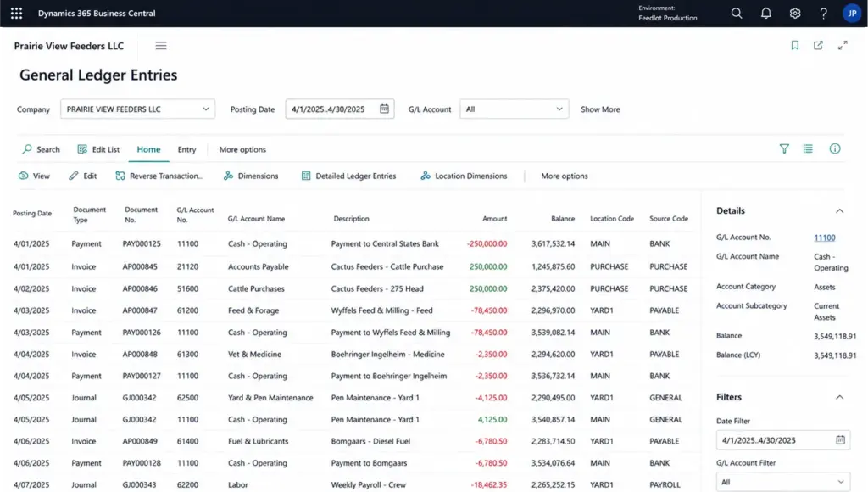Image resolution: width=868 pixels, height=492 pixels.
Task: Click the notifications bell icon
Action: 765,14
